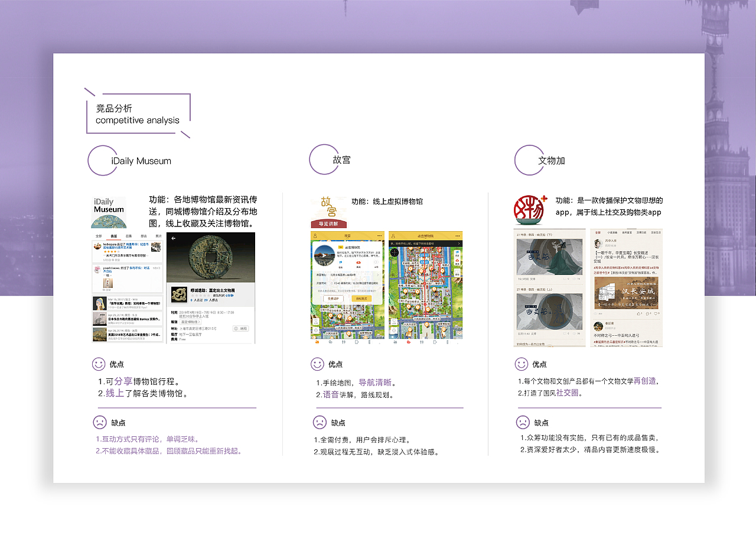
Task: Select the 文博历史 tab in 文物加
Action: 641,233
